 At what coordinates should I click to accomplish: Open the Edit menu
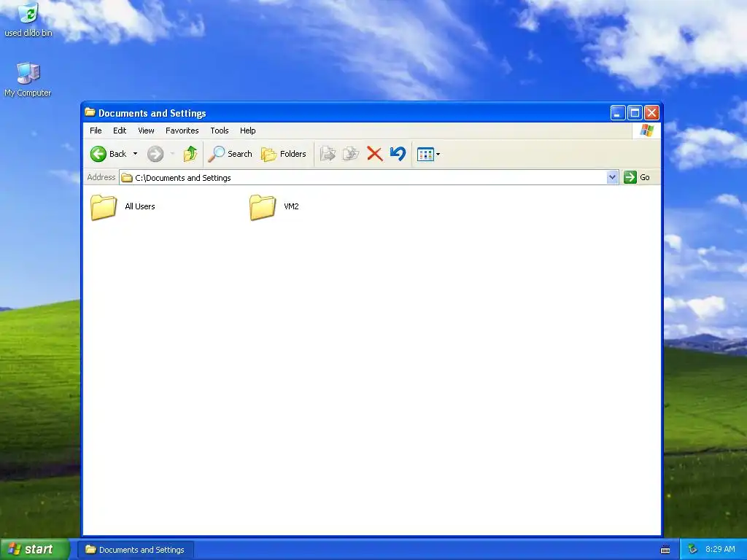click(120, 131)
